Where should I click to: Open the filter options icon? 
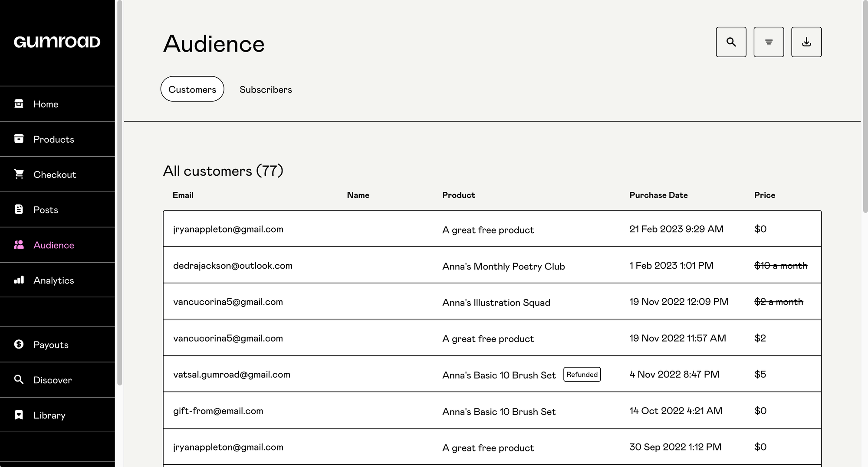(x=769, y=42)
